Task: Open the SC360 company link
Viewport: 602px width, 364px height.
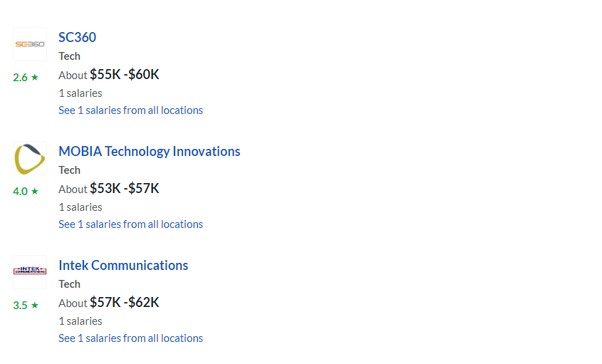Action: pyautogui.click(x=77, y=37)
